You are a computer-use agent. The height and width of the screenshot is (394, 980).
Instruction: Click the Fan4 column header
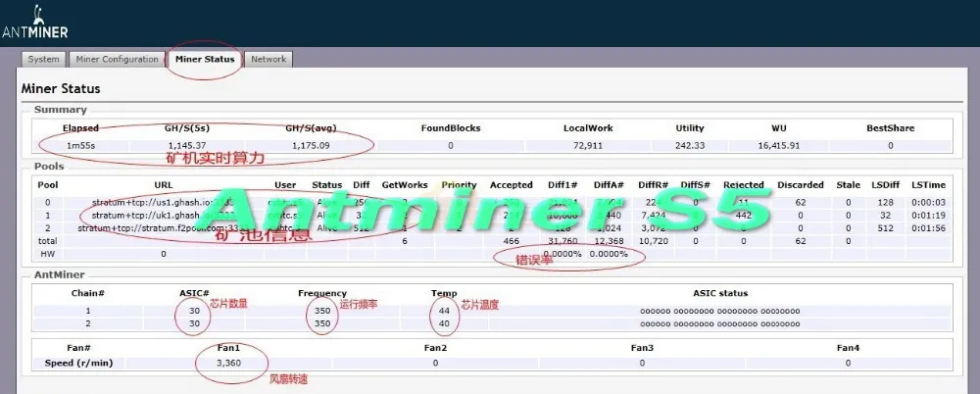[x=848, y=347]
